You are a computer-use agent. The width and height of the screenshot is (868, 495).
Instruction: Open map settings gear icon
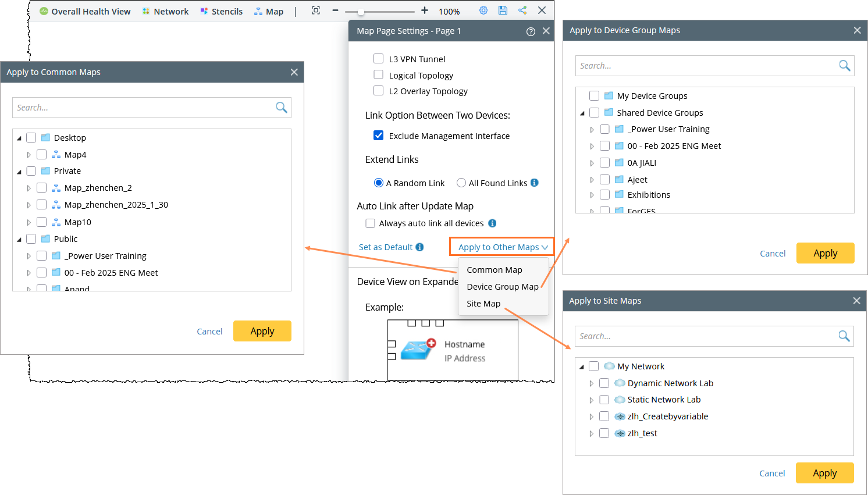(x=483, y=10)
